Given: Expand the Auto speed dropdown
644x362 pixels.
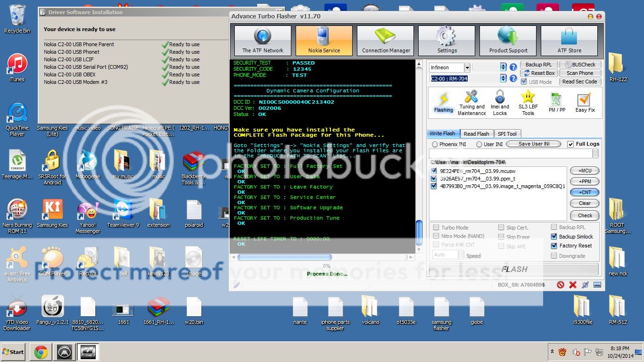Looking at the screenshot, I should pos(461,255).
